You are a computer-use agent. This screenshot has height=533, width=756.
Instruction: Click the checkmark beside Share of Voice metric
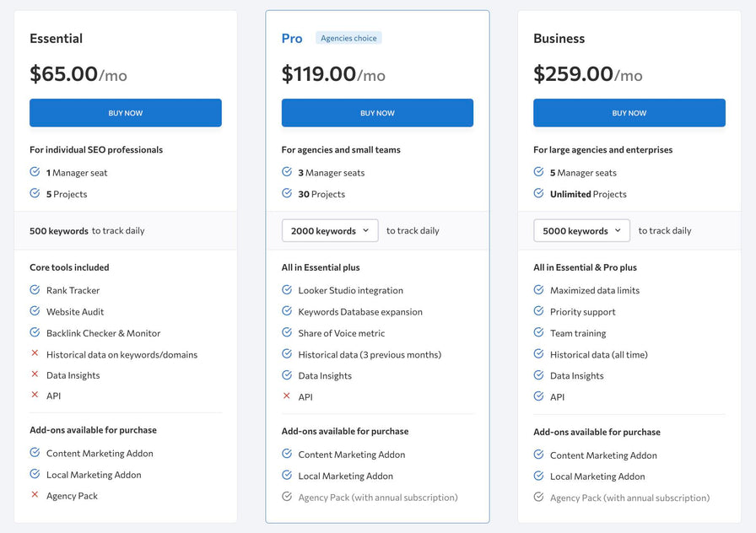pos(287,332)
